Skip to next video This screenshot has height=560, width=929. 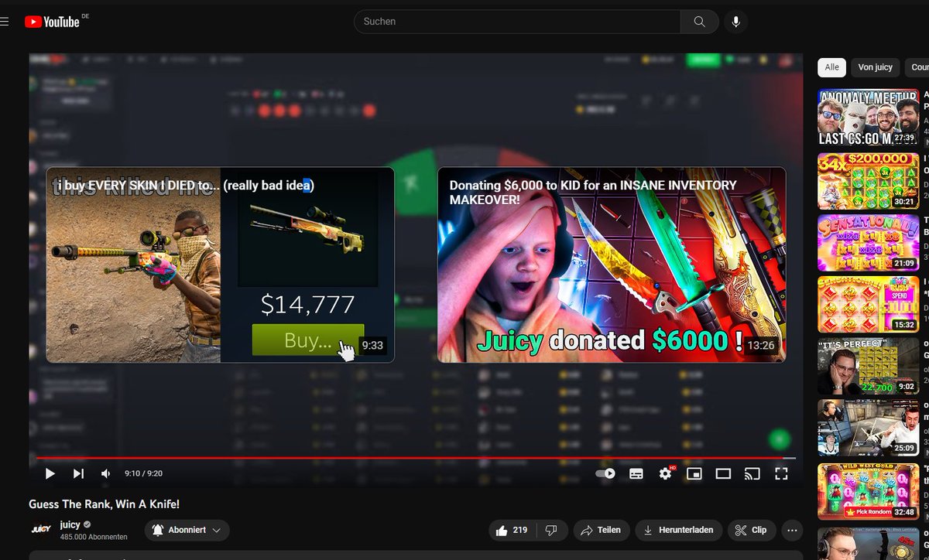[x=78, y=473]
